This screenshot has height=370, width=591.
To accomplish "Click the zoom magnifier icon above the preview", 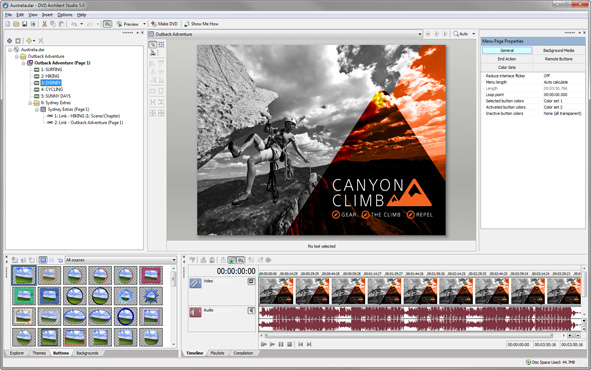I will [x=456, y=34].
